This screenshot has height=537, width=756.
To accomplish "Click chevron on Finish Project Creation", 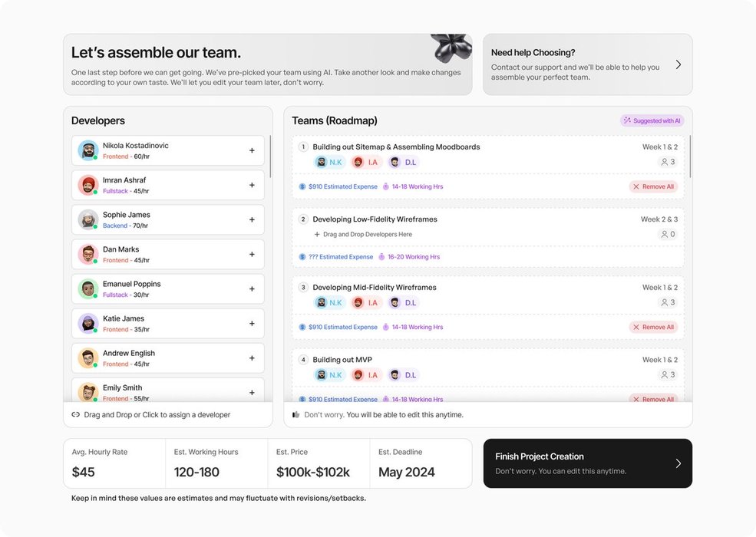I will click(678, 463).
